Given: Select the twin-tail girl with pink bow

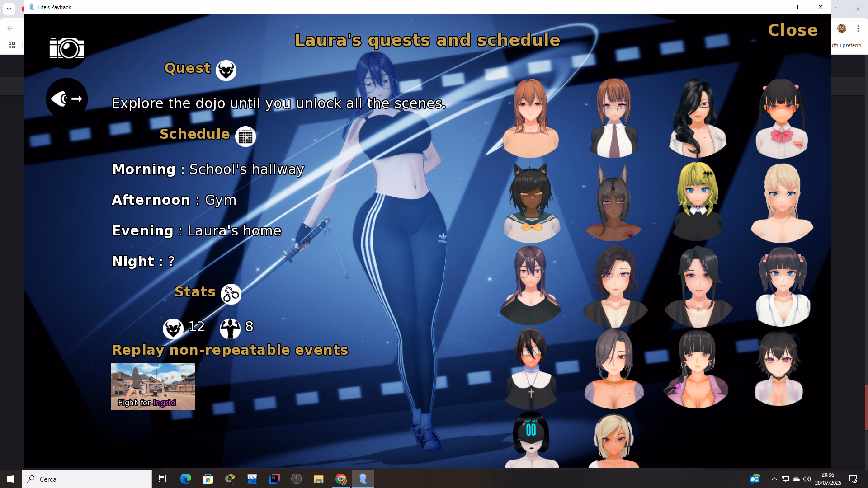Looking at the screenshot, I should [782, 118].
